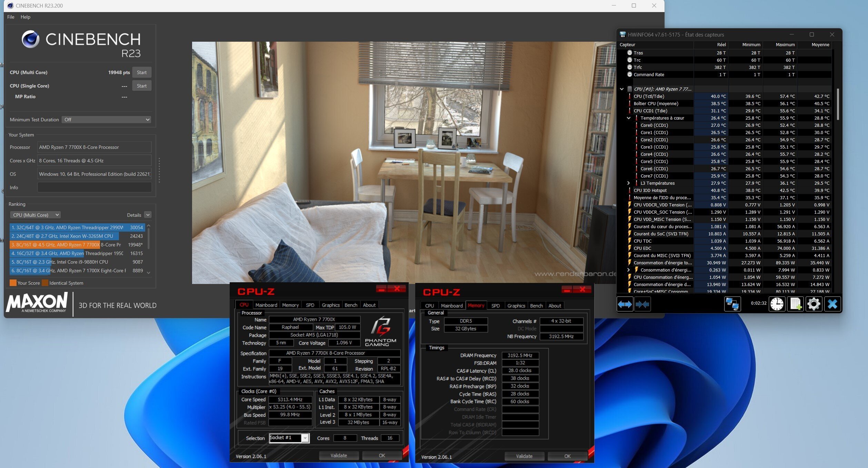Screen dimensions: 868x468
Task: Open Minimum Test Duration dropdown
Action: [x=107, y=120]
